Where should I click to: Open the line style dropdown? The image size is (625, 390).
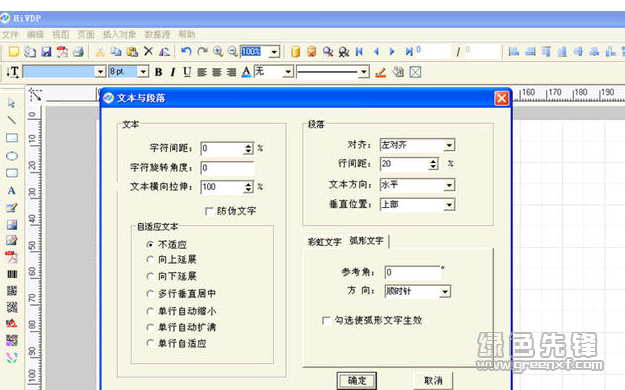coord(364,72)
